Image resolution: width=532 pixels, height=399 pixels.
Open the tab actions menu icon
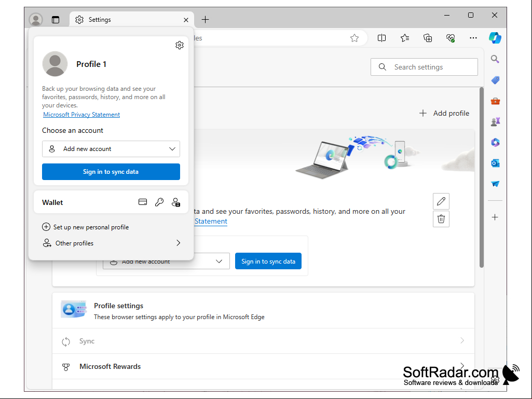56,20
